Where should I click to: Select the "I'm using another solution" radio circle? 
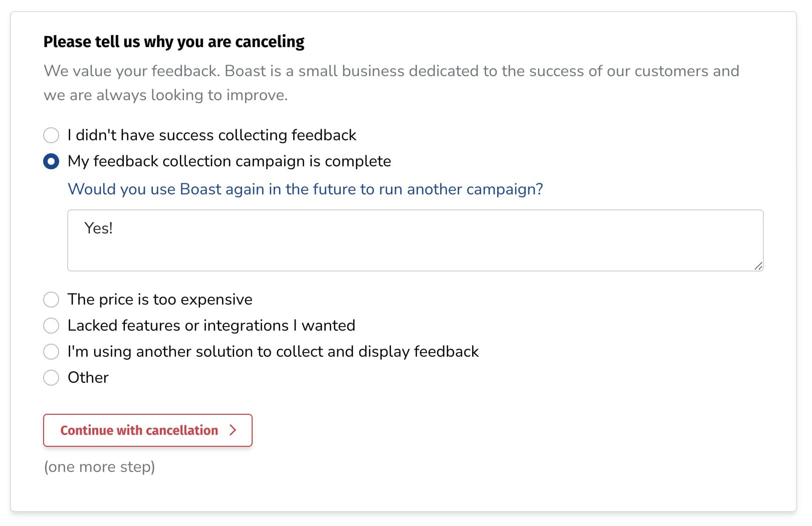[51, 352]
